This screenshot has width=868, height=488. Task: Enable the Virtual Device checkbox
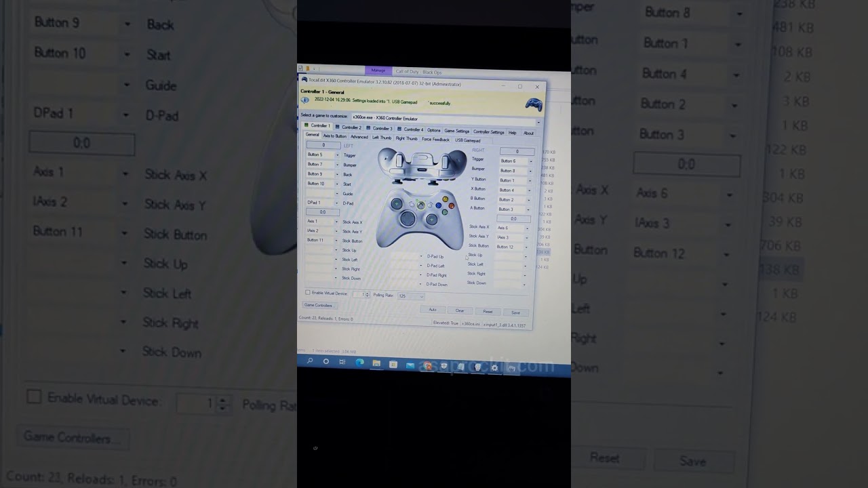[308, 293]
